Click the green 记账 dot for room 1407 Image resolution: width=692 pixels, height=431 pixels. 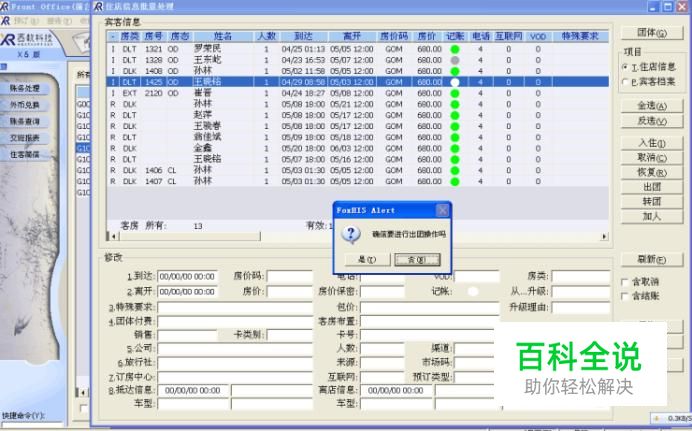(x=455, y=181)
